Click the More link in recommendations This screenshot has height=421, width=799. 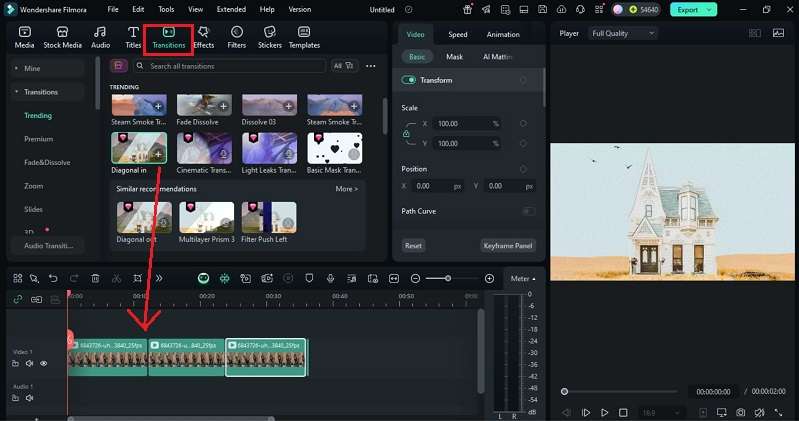tap(347, 189)
